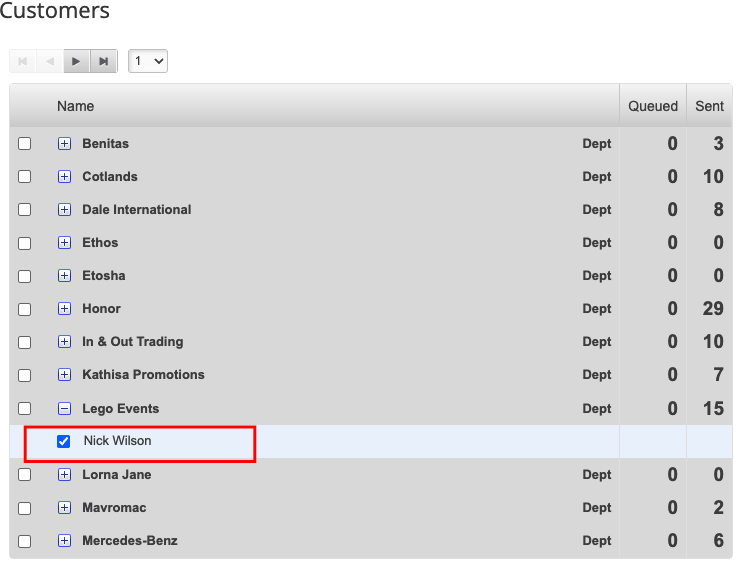The width and height of the screenshot is (742, 576).
Task: Expand the Lorna Jane plus icon
Action: click(x=64, y=475)
